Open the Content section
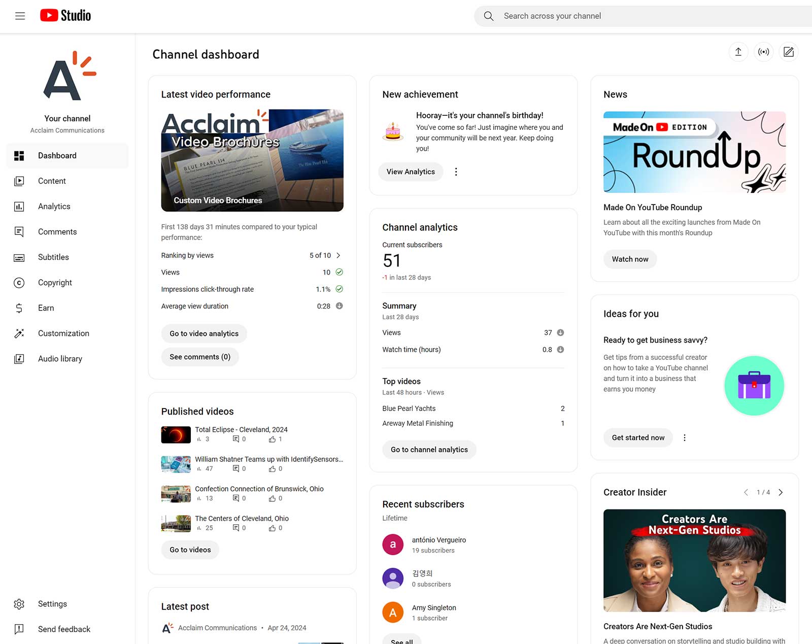 [67, 181]
